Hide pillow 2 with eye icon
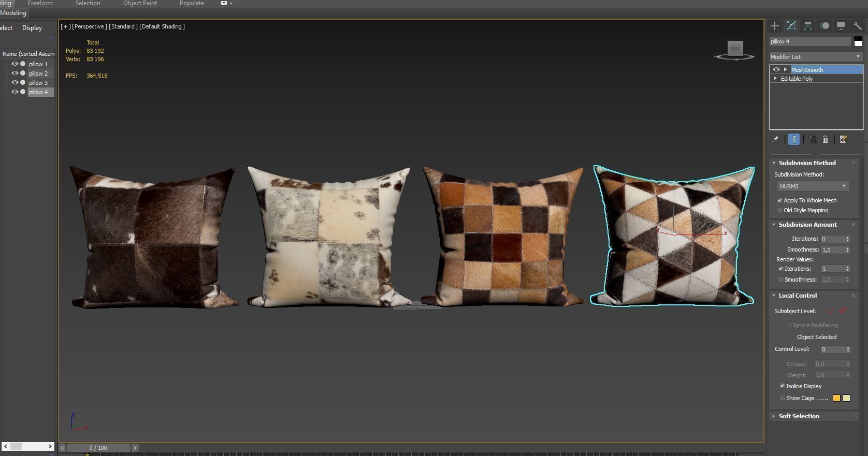Screen dimensions: 868x456 15,73
